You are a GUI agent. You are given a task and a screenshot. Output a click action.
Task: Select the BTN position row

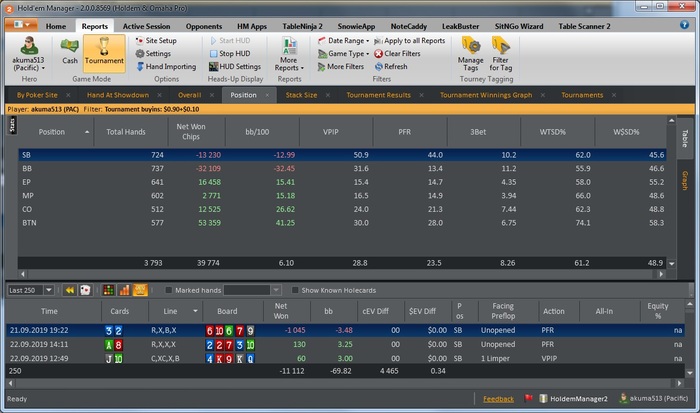pyautogui.click(x=342, y=223)
